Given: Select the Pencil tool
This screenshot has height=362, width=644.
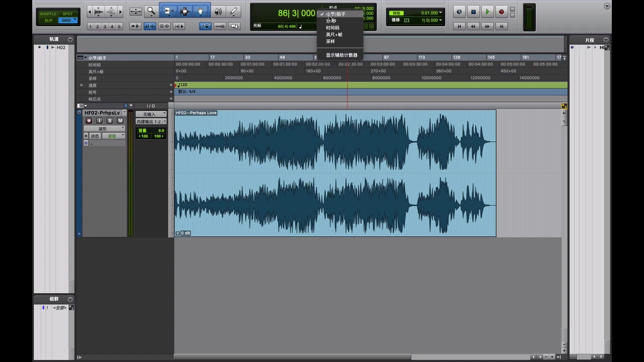Looking at the screenshot, I should coord(233,12).
